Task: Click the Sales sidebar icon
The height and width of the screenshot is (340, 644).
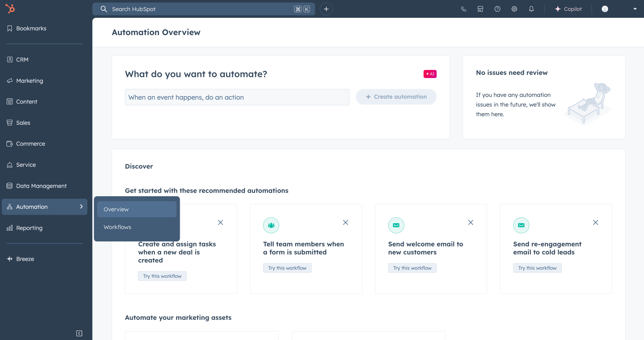Action: coord(10,123)
